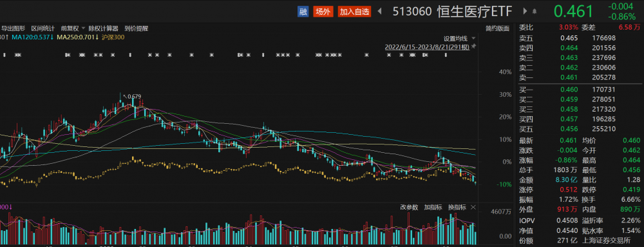Switch to 简约版面 layout
This screenshot has width=644, height=247.
[497, 28]
